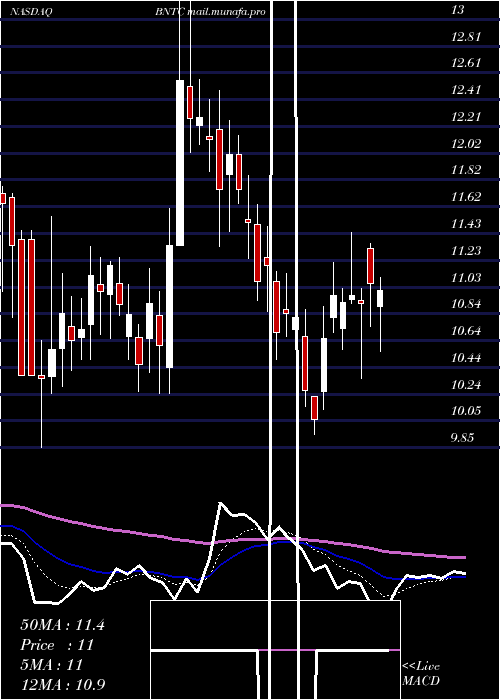The width and height of the screenshot is (500, 700).
Task: Click the 12.81 price axis label
Action: (x=466, y=37)
